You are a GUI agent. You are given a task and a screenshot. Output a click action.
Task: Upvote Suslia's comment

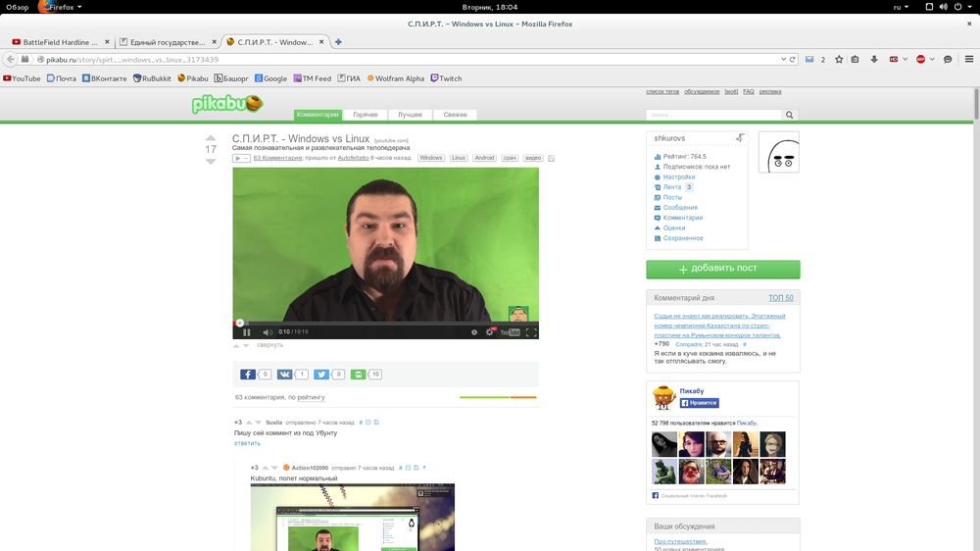pos(248,422)
